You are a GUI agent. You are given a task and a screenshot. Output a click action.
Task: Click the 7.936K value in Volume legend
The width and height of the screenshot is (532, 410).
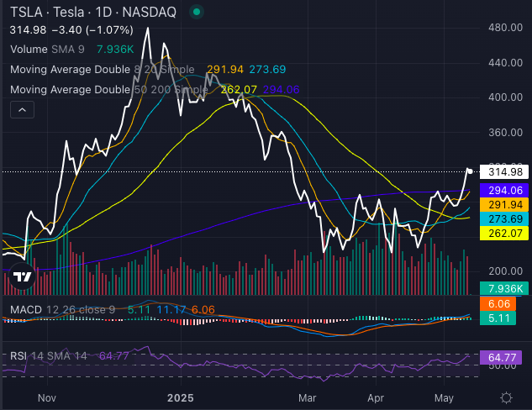coord(115,50)
